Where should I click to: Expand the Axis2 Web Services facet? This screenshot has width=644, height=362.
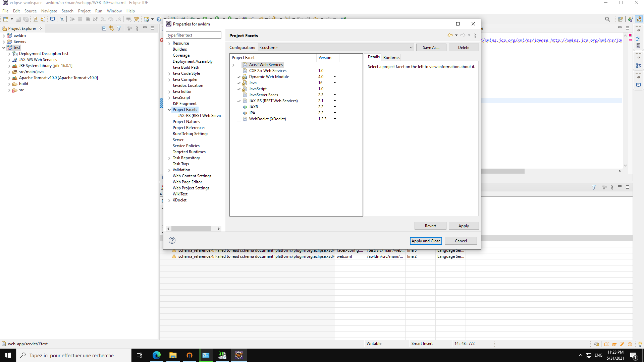(233, 65)
